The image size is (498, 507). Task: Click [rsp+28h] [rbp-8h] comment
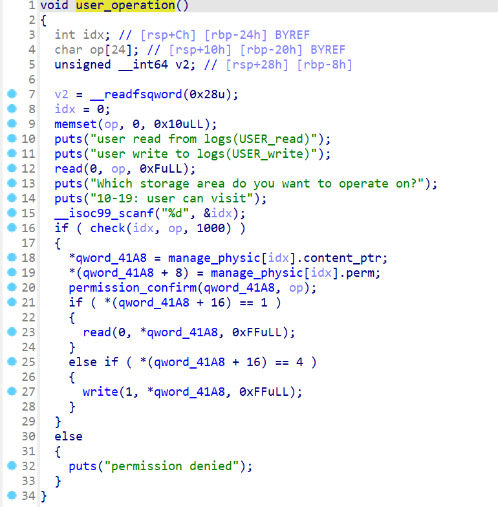click(289, 65)
